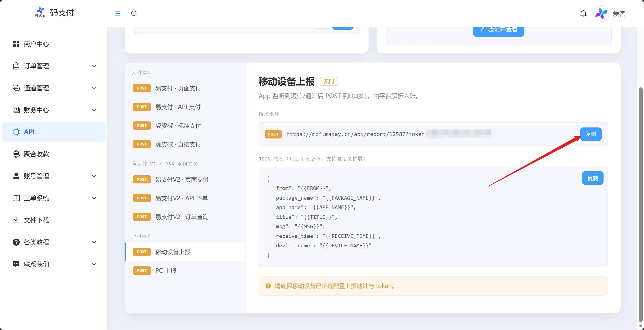This screenshot has height=330, width=644.
Task: Select 虎皮椒 · 标准支付 interface
Action: click(185, 125)
